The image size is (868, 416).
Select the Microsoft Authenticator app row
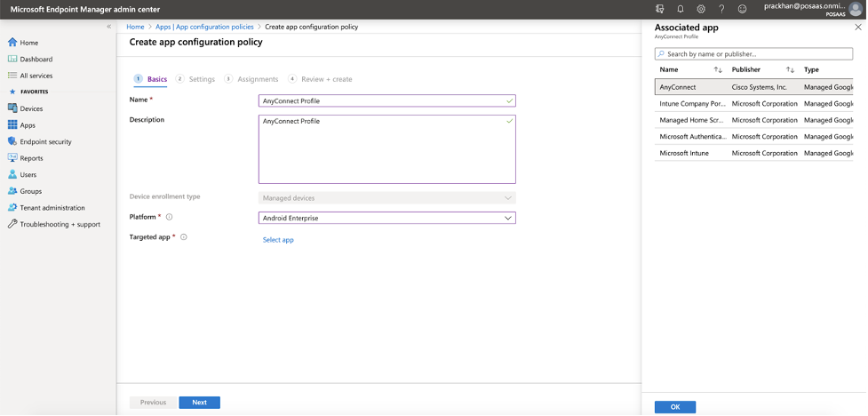point(754,137)
